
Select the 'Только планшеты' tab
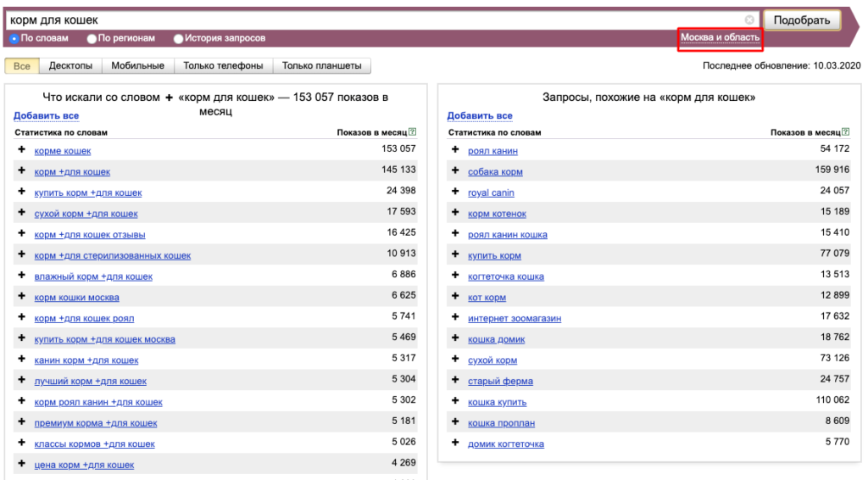321,66
